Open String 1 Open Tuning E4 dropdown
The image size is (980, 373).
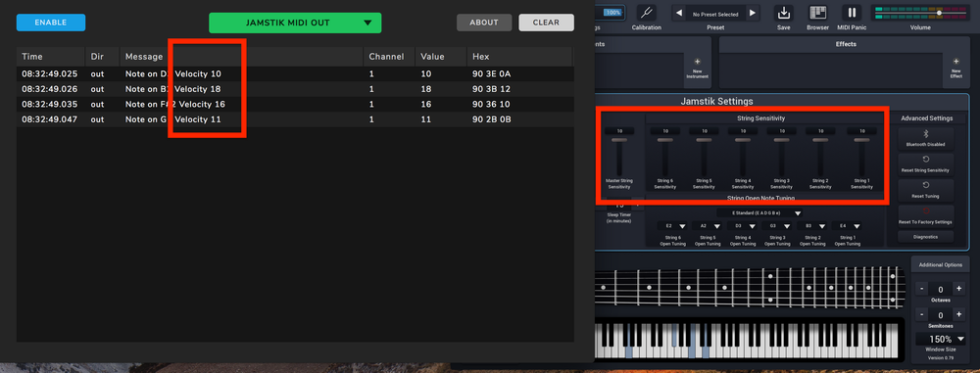[847, 226]
